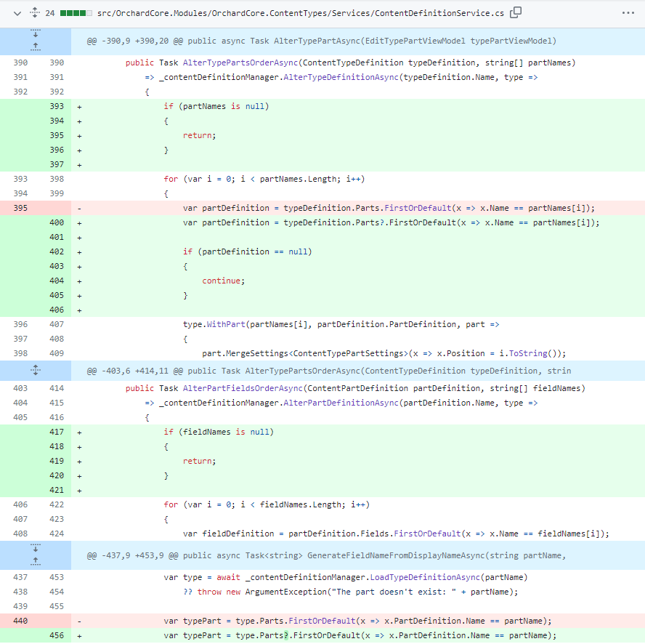Copy the ContentDefinitionService.cs file path

[516, 13]
